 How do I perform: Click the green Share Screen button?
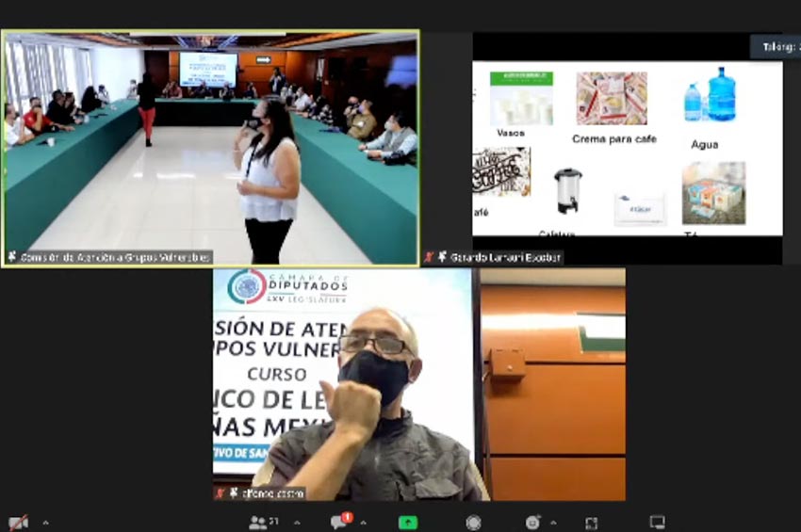pos(407,523)
